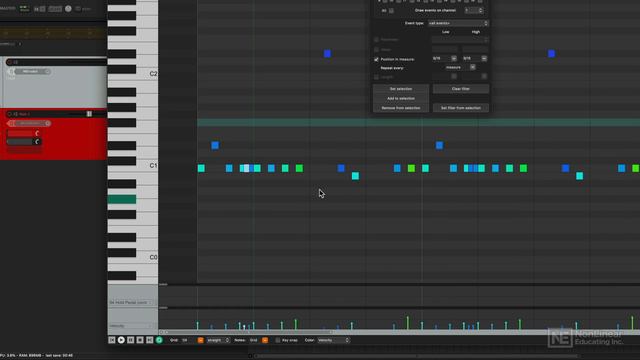640x360 pixels.
Task: Select the dark blue note in top row left
Action: [x=327, y=53]
